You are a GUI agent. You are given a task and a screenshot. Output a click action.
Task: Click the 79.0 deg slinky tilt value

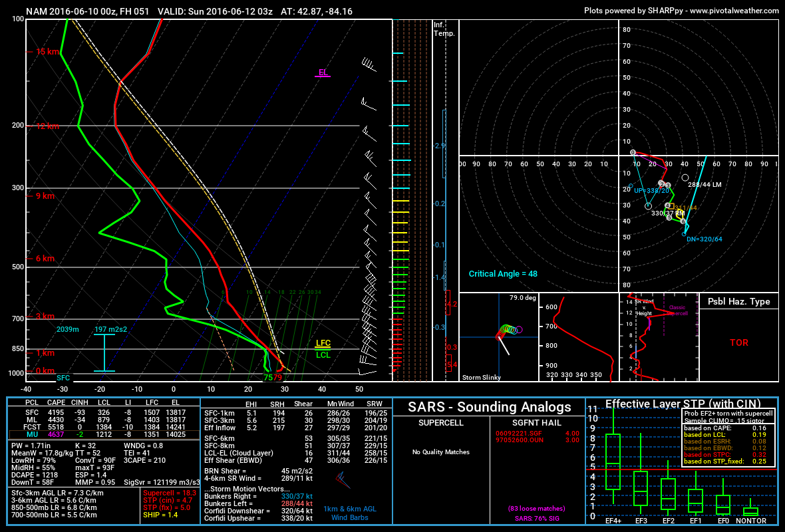pyautogui.click(x=523, y=298)
